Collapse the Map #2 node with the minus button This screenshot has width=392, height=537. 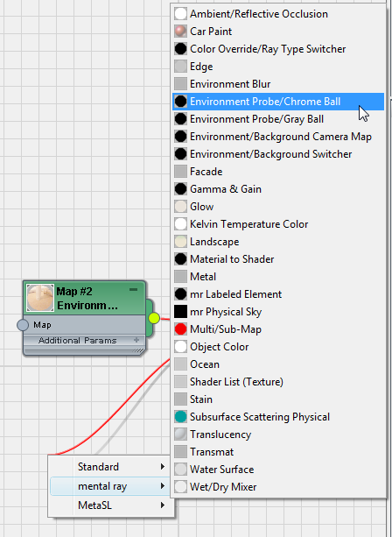(133, 290)
